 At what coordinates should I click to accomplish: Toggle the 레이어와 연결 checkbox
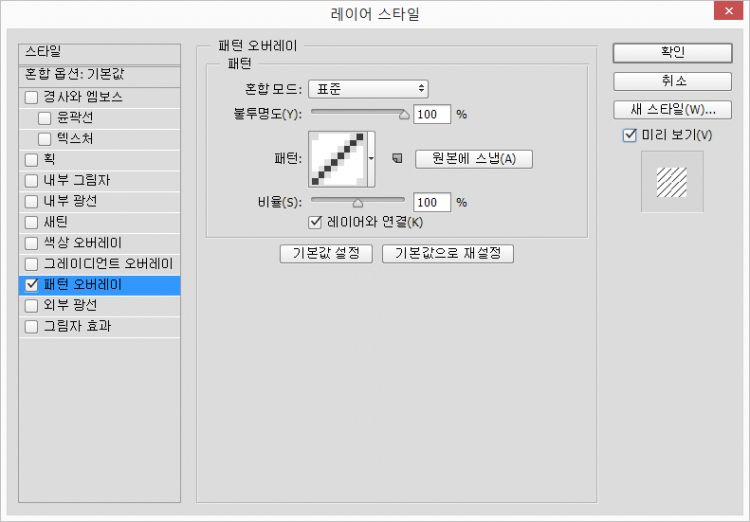[315, 222]
